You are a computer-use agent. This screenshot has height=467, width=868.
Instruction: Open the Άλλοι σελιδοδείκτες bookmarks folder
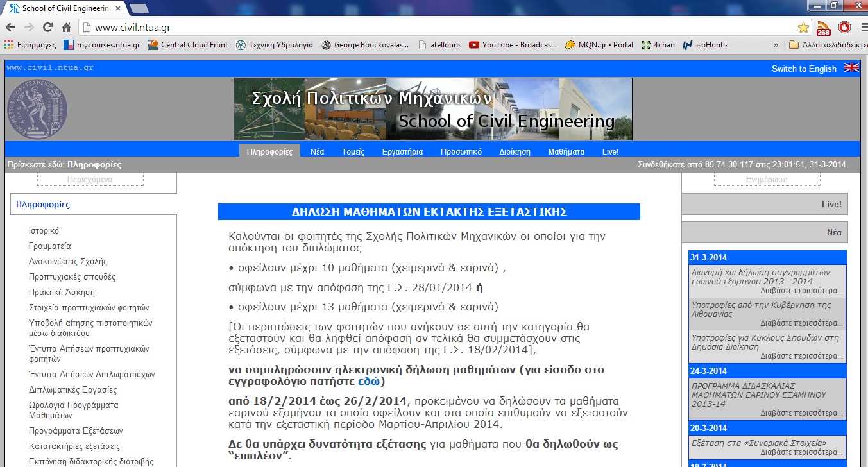827,45
